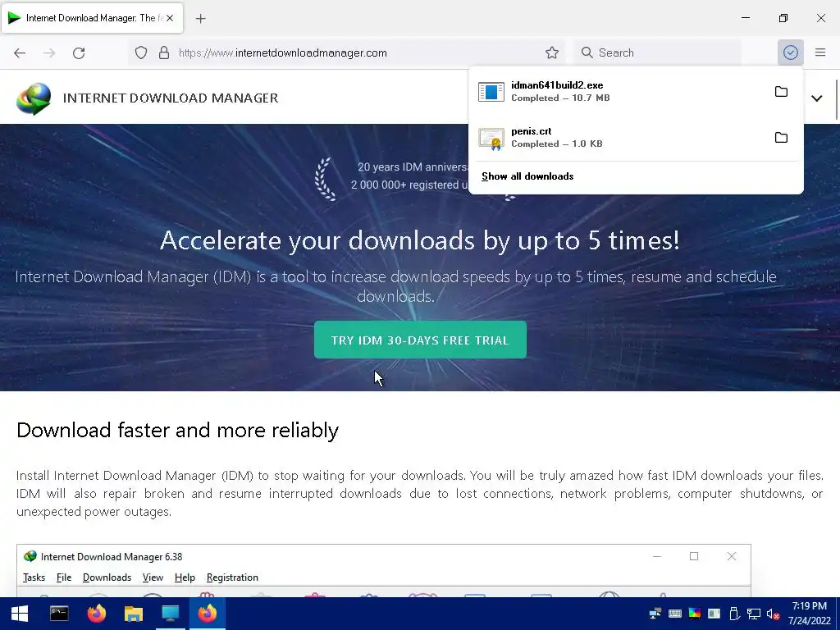840x630 pixels.
Task: Click the browser back arrow
Action: coord(20,52)
